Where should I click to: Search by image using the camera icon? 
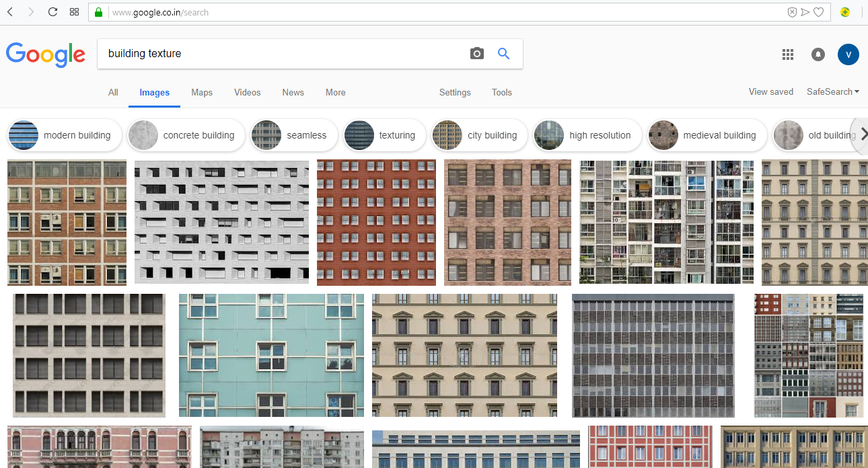pyautogui.click(x=477, y=54)
